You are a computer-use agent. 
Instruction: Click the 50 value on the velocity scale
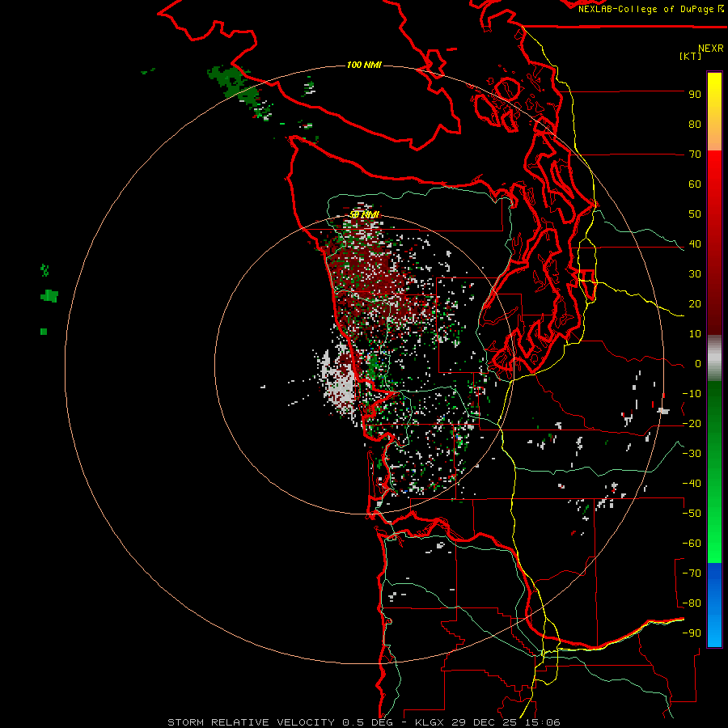coord(695,214)
